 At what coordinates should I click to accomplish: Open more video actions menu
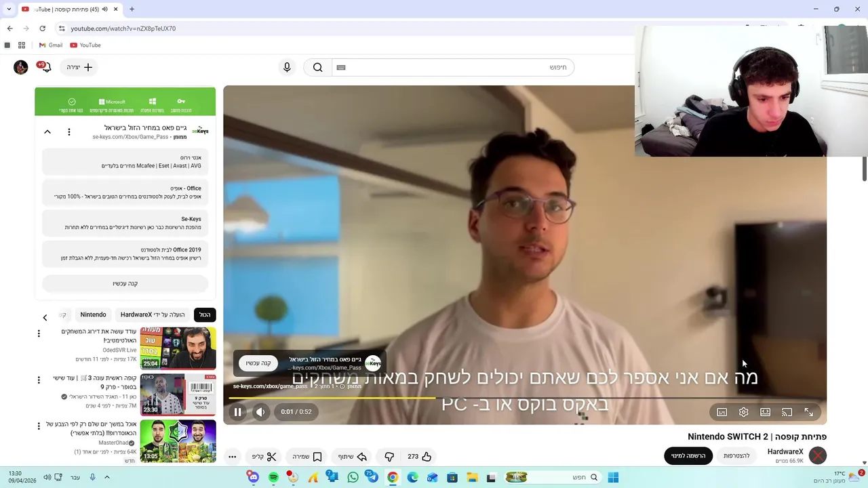pos(232,457)
